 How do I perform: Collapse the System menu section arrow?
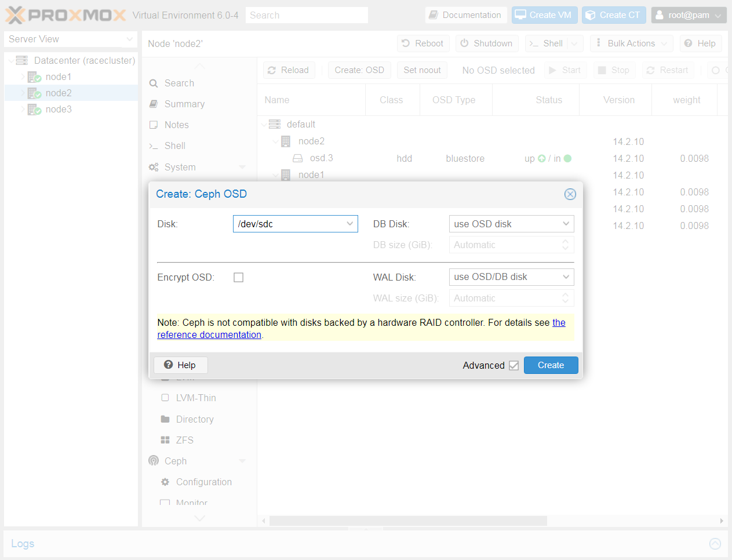(242, 167)
